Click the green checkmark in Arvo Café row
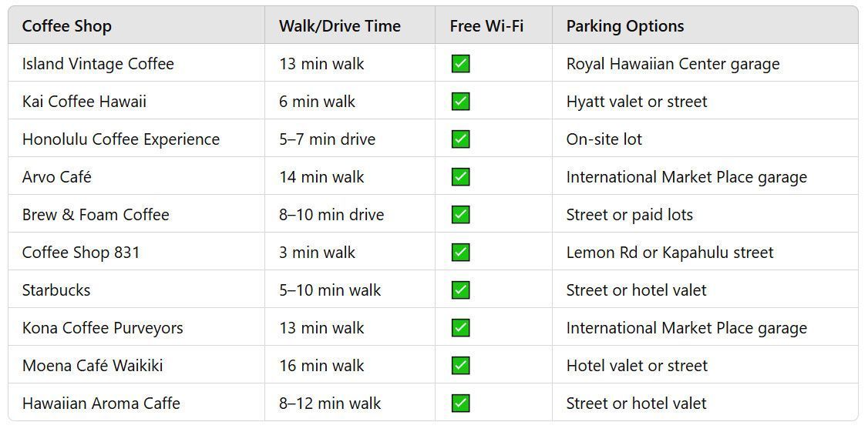This screenshot has height=432, width=868. pos(460,177)
